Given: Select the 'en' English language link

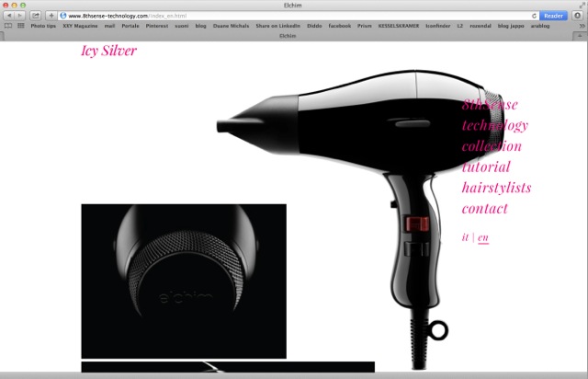Looking at the screenshot, I should tap(483, 237).
